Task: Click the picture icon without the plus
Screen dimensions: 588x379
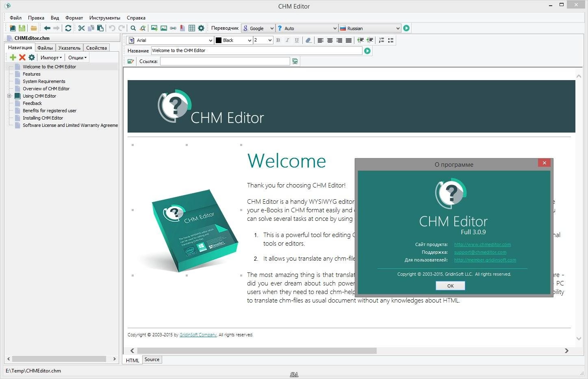Action: 164,28
